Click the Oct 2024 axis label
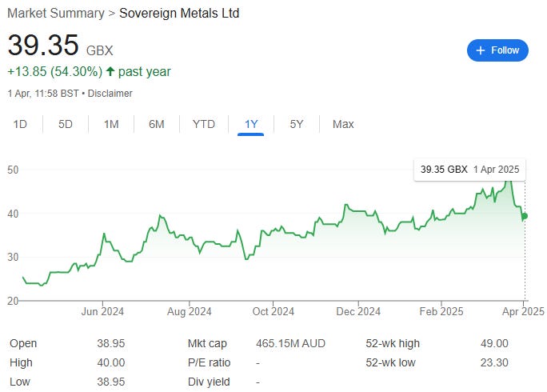 [273, 311]
